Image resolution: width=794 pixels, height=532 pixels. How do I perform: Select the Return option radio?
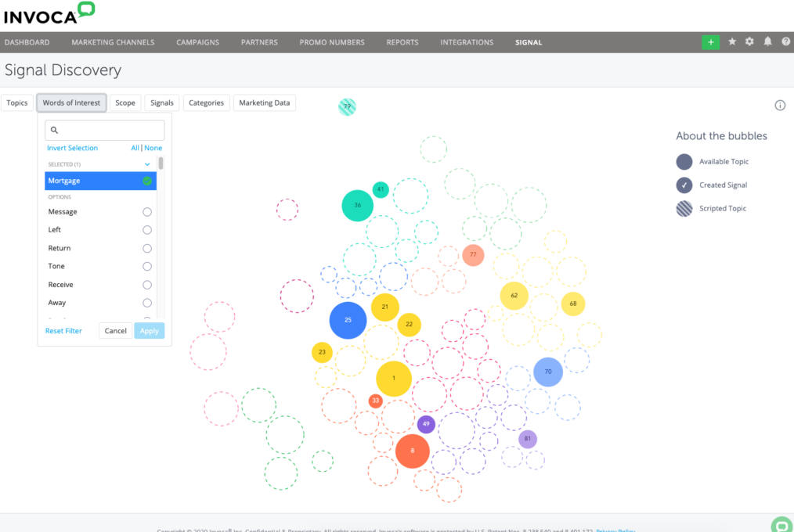pyautogui.click(x=147, y=248)
